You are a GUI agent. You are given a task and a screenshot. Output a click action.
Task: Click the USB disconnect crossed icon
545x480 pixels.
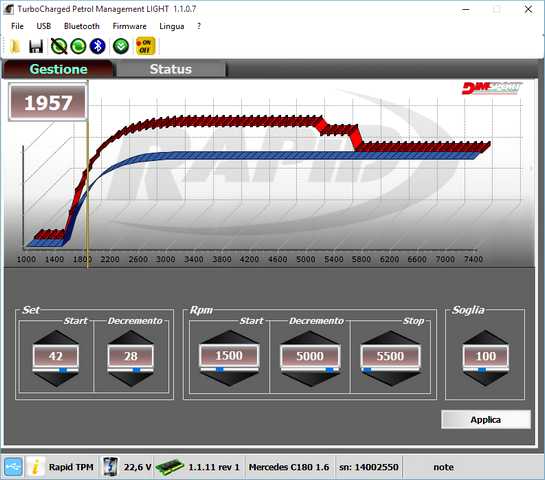click(x=59, y=46)
